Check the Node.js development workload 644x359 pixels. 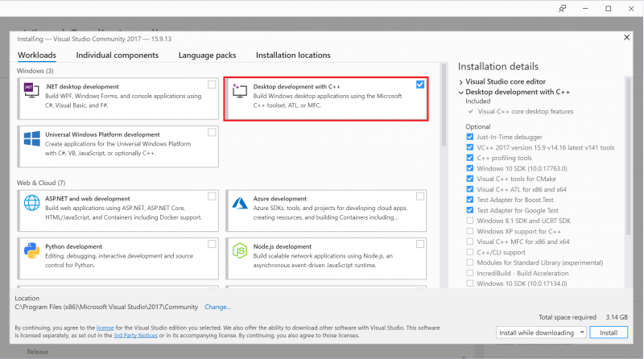[x=420, y=244]
